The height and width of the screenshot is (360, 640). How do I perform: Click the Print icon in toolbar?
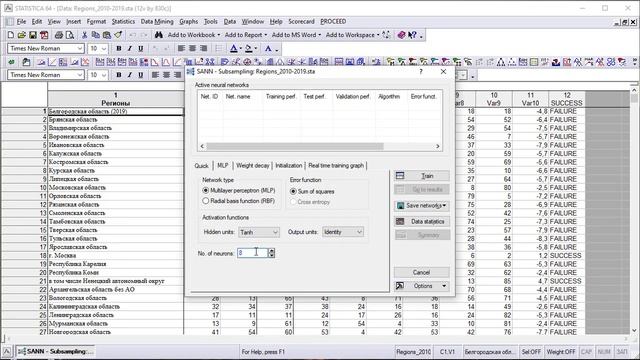59,35
